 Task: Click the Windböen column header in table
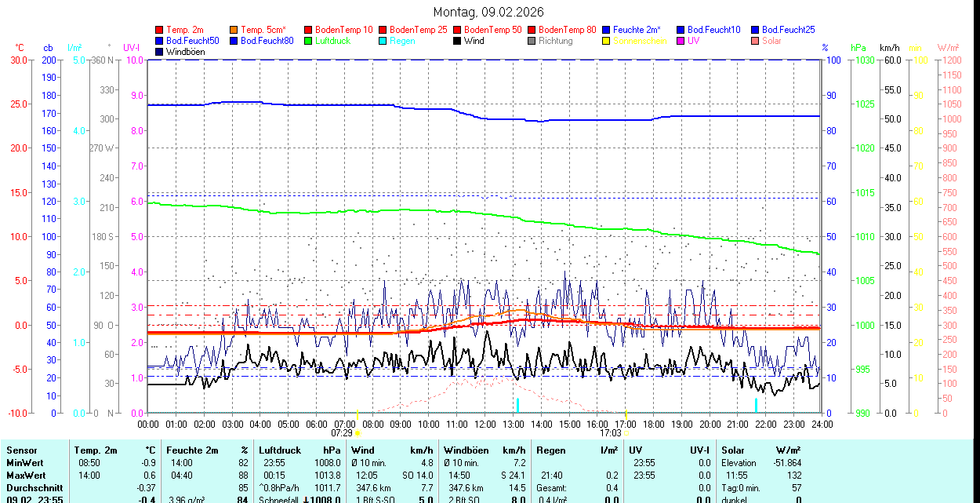(x=466, y=450)
